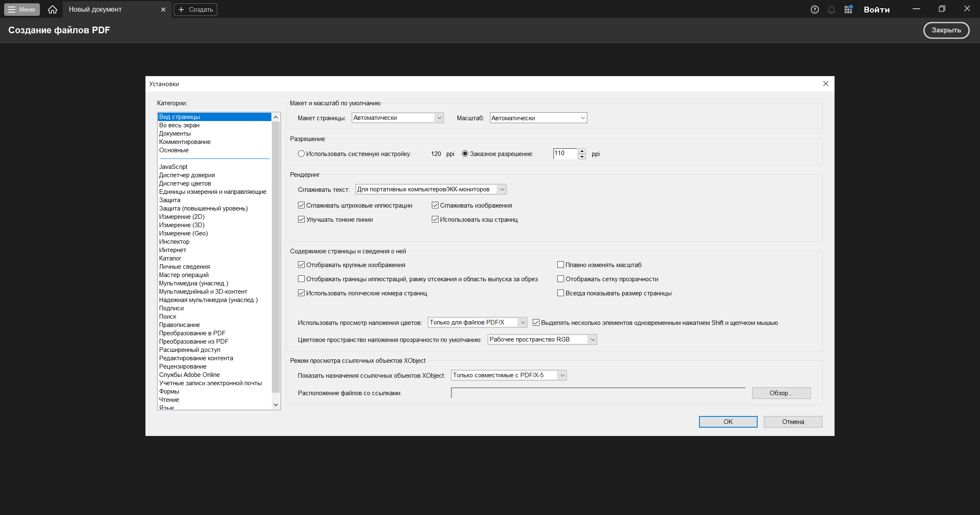980x515 pixels.
Task: Click the custom resolution ppi field
Action: 565,154
